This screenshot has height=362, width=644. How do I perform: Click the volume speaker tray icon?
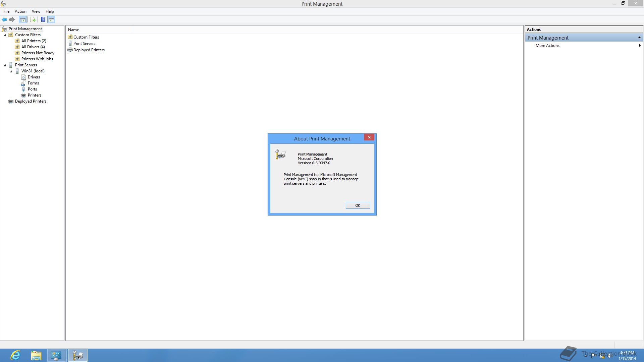point(610,356)
